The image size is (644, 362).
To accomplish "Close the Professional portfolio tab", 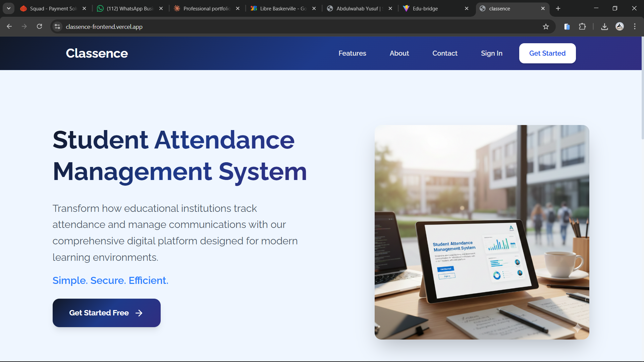I will pyautogui.click(x=237, y=8).
